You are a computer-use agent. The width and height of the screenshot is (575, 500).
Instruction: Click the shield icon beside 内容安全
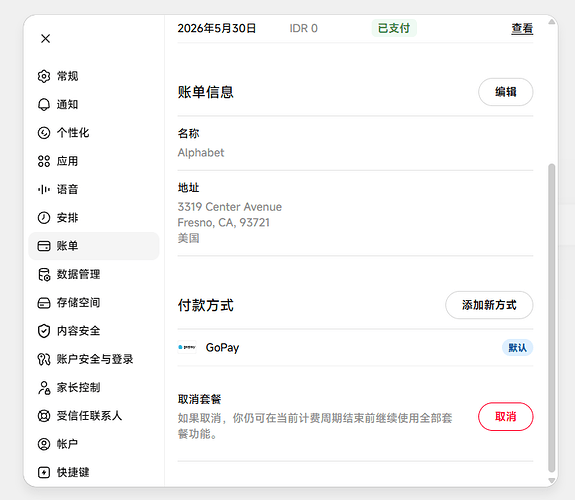[x=44, y=331]
